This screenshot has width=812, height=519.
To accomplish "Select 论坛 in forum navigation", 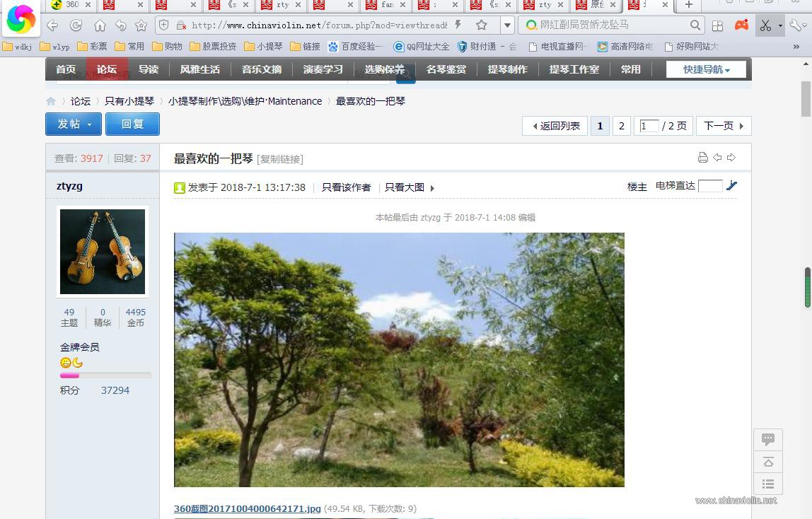I will (x=107, y=69).
